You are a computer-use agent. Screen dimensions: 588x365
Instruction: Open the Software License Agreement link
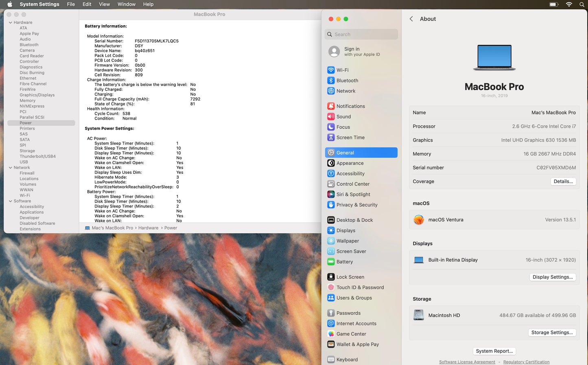click(x=467, y=362)
